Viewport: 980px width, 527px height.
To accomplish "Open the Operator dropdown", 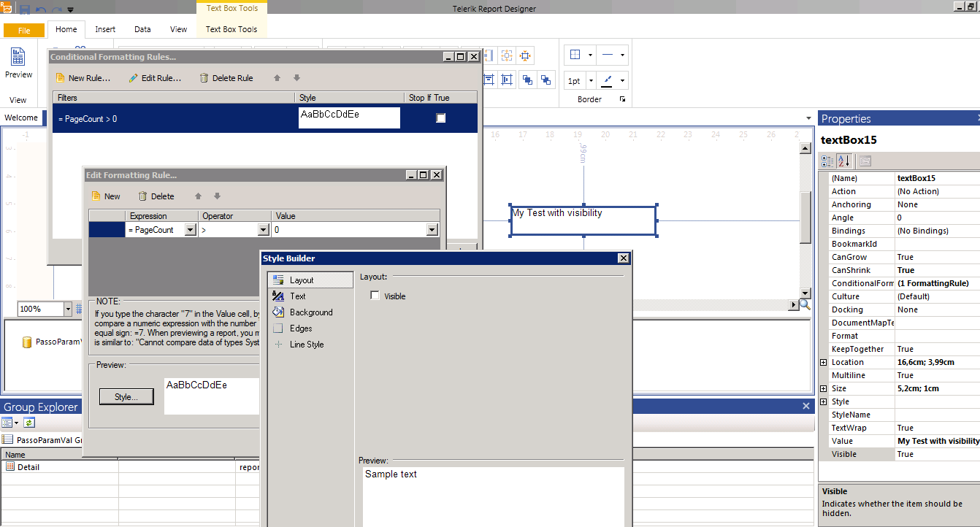I will point(264,230).
